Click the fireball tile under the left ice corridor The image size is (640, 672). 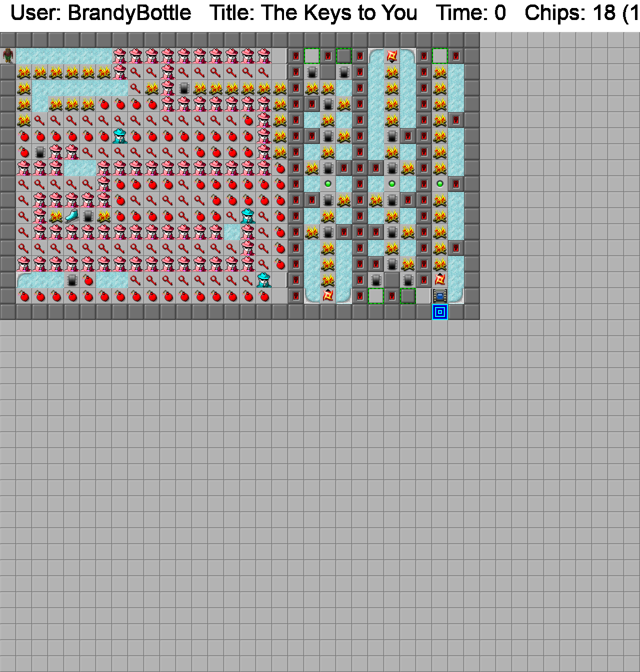328,296
